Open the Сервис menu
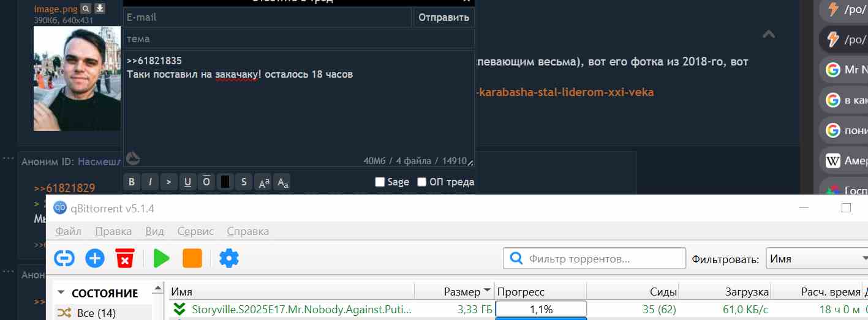Image resolution: width=868 pixels, height=320 pixels. (195, 231)
